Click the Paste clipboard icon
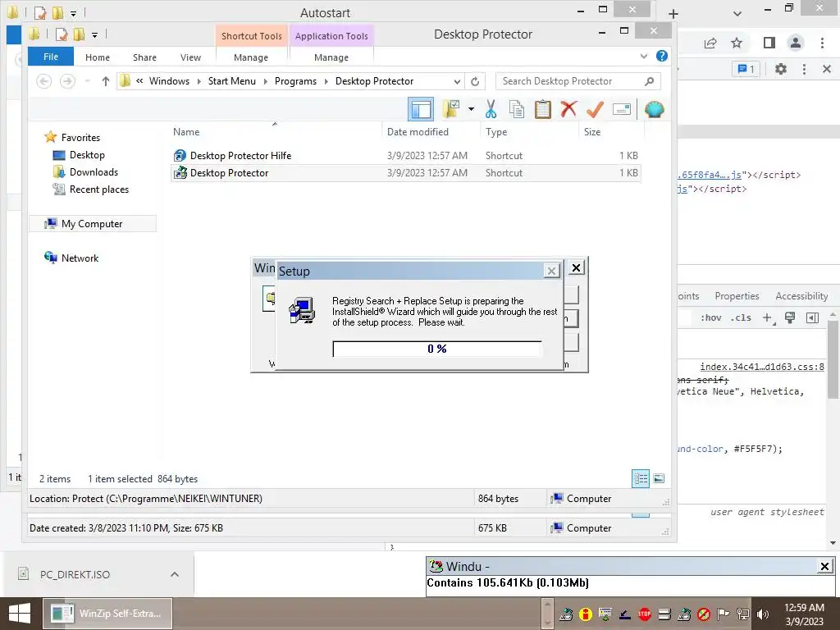Screen dimensions: 840x630 pos(543,109)
